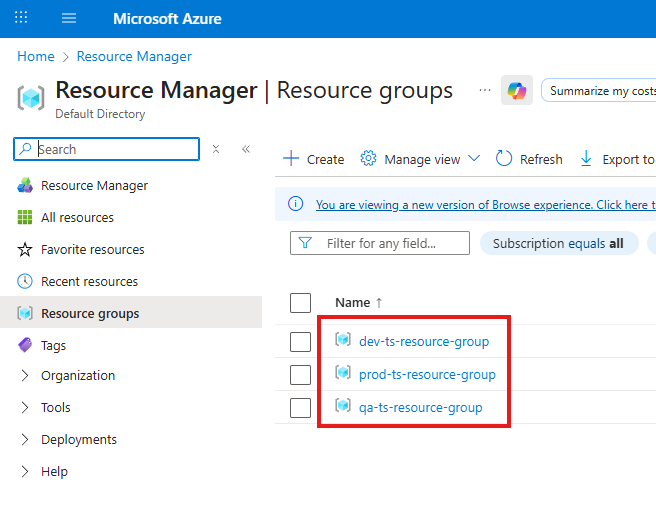Clear the sidebar search with X
656x523 pixels.
tap(216, 149)
